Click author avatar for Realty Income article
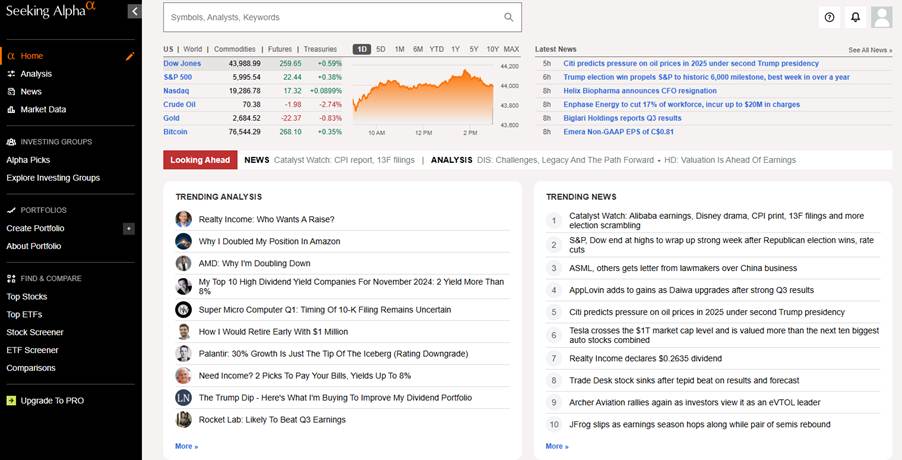The image size is (902, 460). (x=184, y=219)
